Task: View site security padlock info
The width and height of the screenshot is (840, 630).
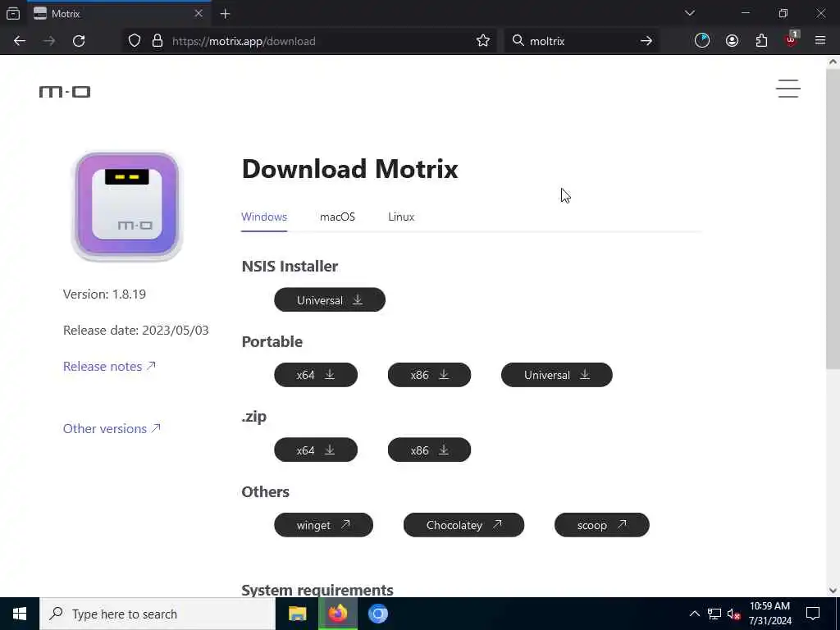Action: 157,41
